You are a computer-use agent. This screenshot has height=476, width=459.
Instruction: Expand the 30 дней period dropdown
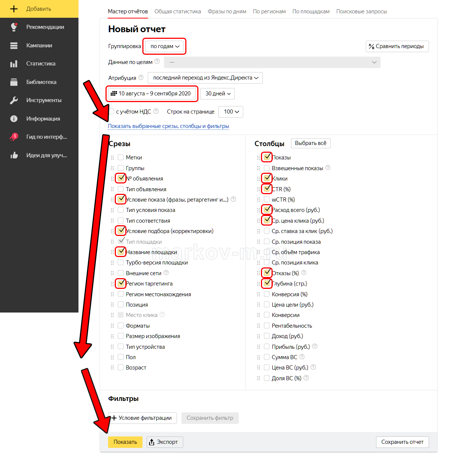[x=218, y=94]
